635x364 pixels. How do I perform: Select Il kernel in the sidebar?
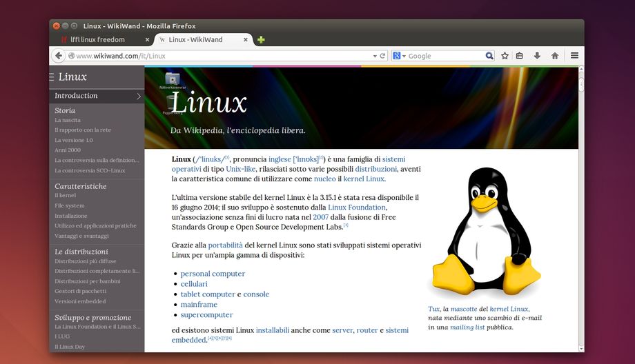66,196
